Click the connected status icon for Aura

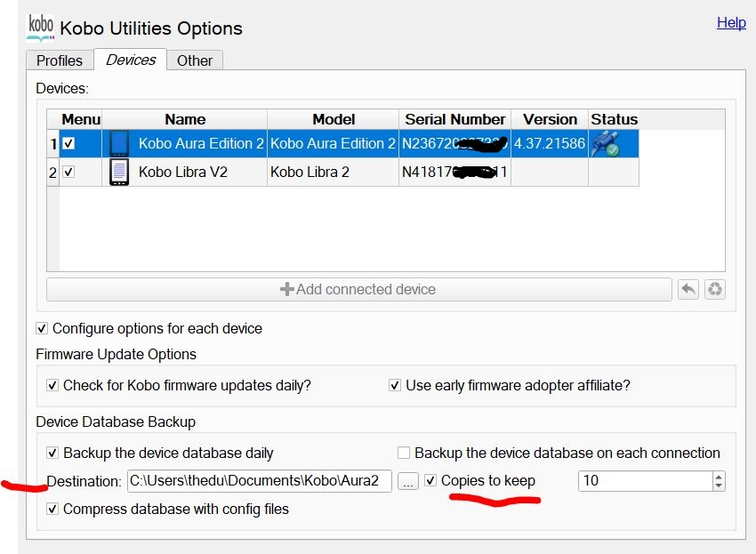click(x=608, y=143)
